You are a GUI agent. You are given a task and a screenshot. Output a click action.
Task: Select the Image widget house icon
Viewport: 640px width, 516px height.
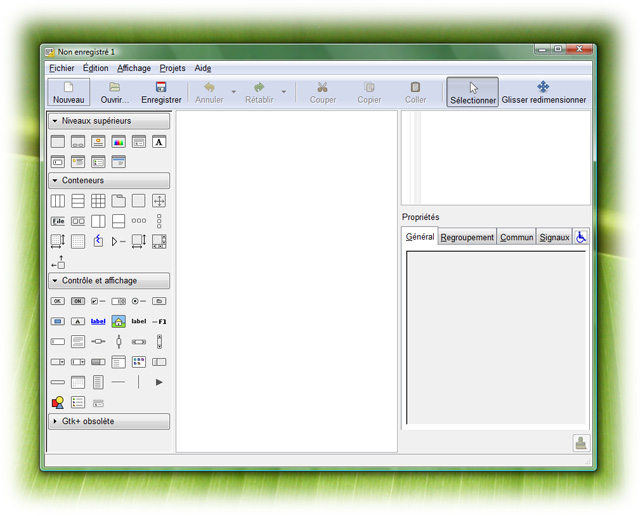click(x=118, y=321)
